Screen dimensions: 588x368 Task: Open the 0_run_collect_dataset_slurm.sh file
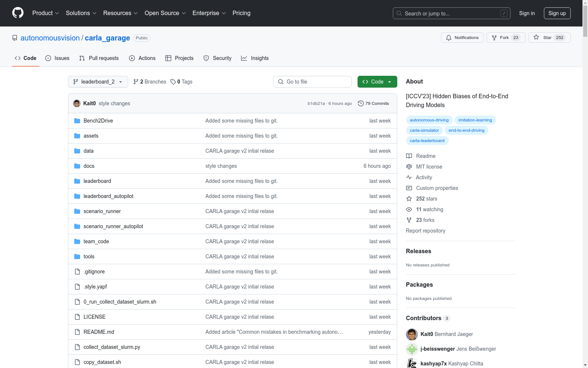click(x=120, y=302)
